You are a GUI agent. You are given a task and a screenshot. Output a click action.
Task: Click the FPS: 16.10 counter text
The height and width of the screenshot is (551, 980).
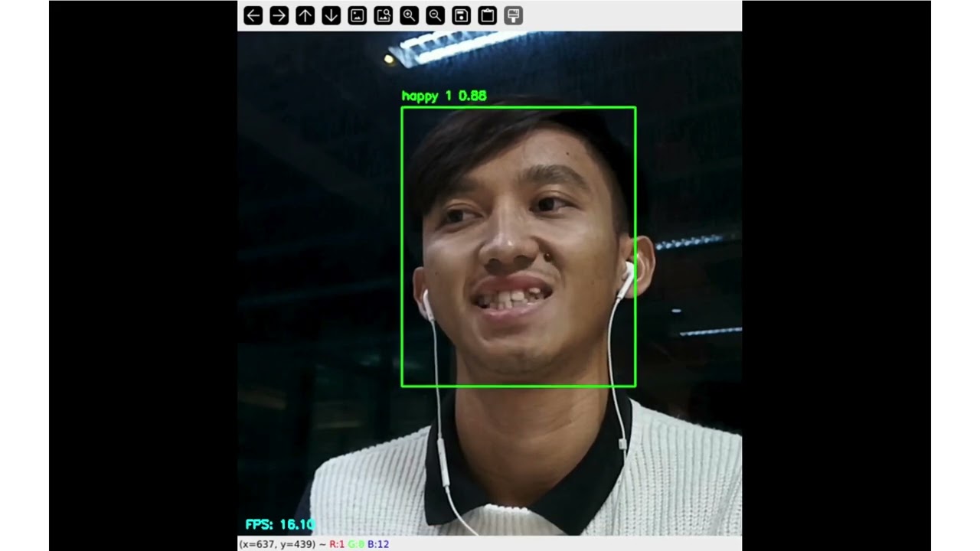tap(279, 525)
